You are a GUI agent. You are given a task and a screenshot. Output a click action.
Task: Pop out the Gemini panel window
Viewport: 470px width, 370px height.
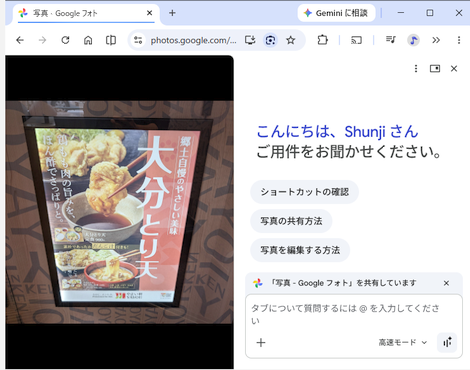click(x=435, y=69)
